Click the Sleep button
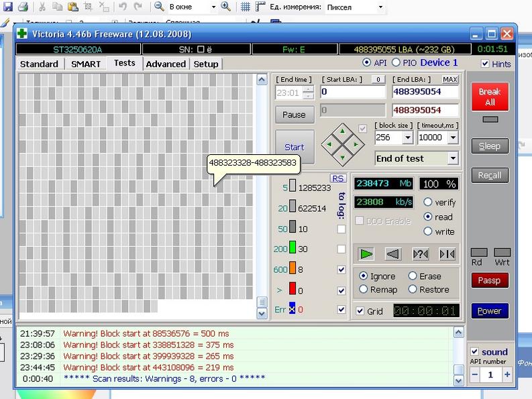 click(x=490, y=146)
